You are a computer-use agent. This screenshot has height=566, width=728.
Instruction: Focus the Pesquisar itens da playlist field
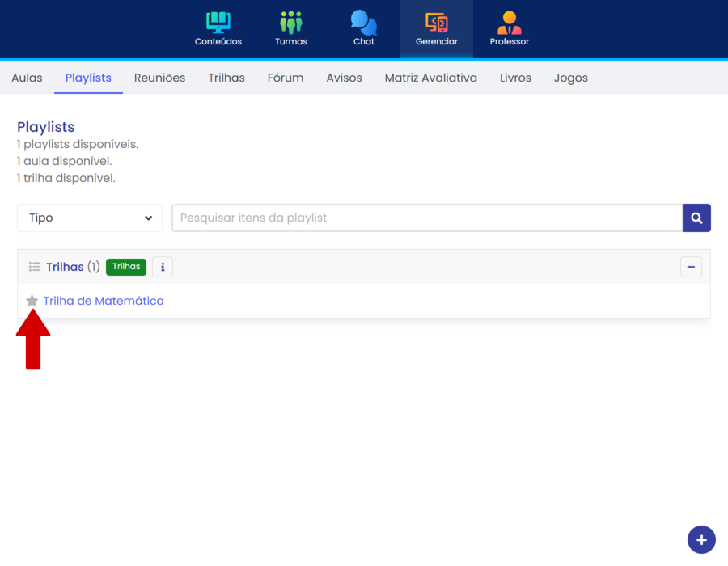(427, 218)
